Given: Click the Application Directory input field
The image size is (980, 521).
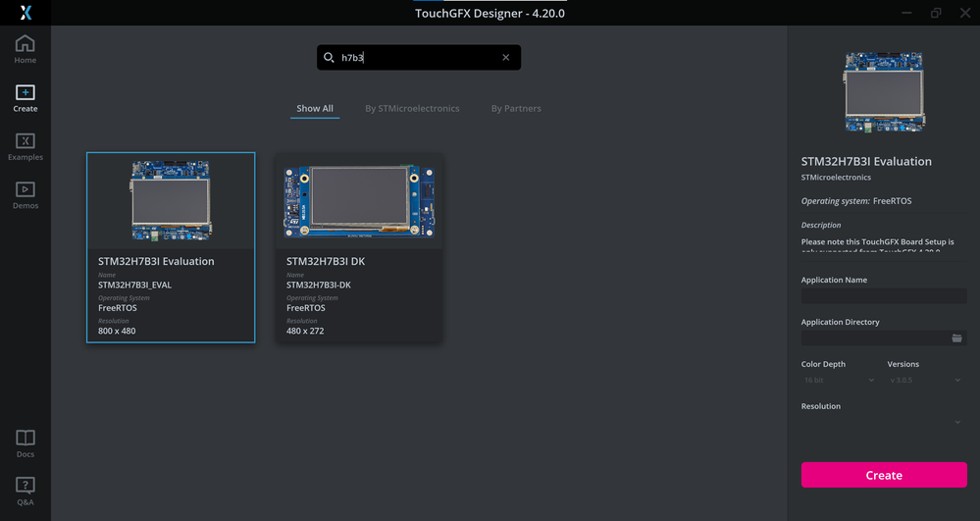Looking at the screenshot, I should 884,338.
